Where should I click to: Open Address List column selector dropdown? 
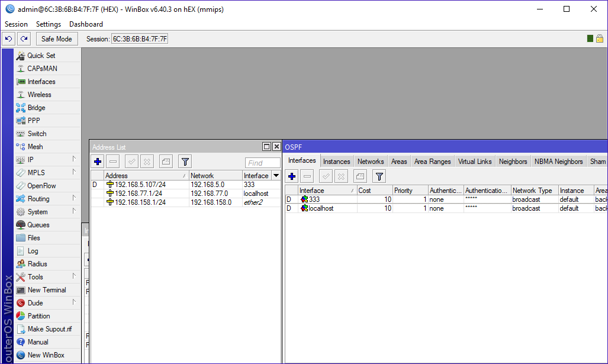click(x=276, y=176)
